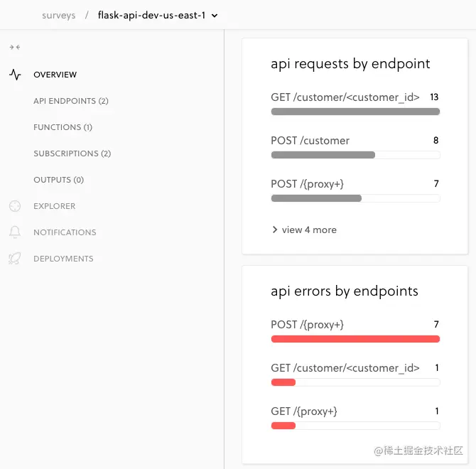Expand the view 4 more chevron
The height and width of the screenshot is (469, 476).
pos(275,230)
